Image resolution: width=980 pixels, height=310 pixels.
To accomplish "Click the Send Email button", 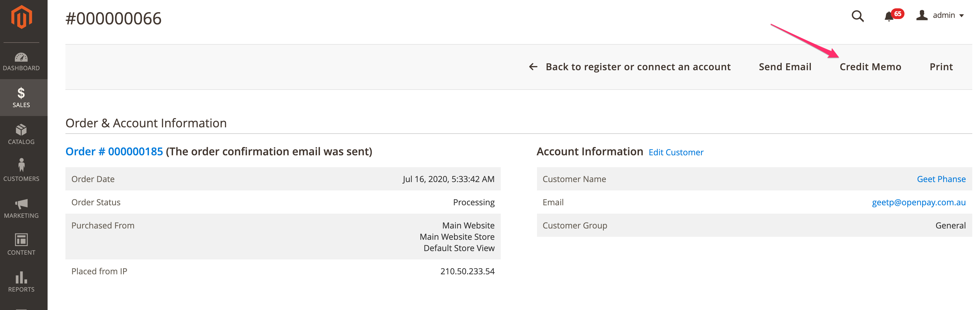I will tap(785, 67).
